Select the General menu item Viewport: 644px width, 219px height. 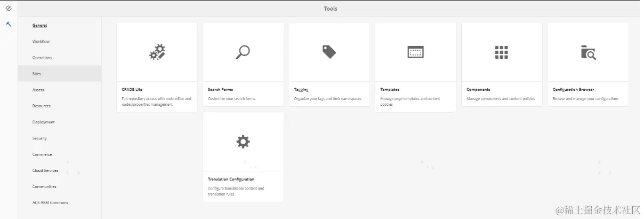pos(40,26)
